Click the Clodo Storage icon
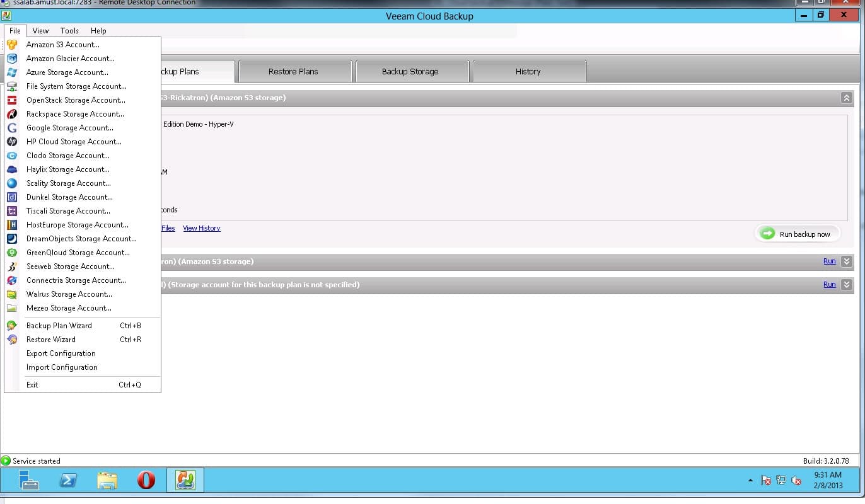The height and width of the screenshot is (504, 865). click(12, 156)
